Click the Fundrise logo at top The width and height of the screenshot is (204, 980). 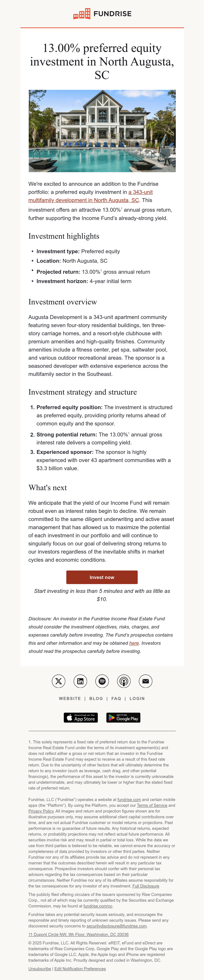coord(102,14)
